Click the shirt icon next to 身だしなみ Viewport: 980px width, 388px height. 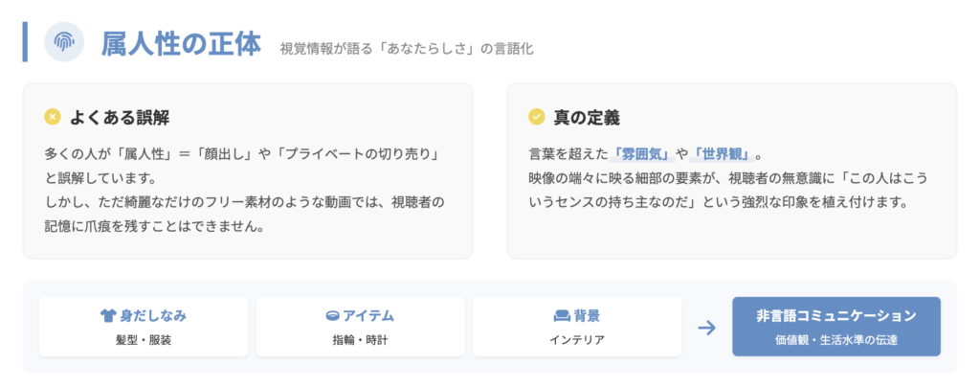point(107,315)
